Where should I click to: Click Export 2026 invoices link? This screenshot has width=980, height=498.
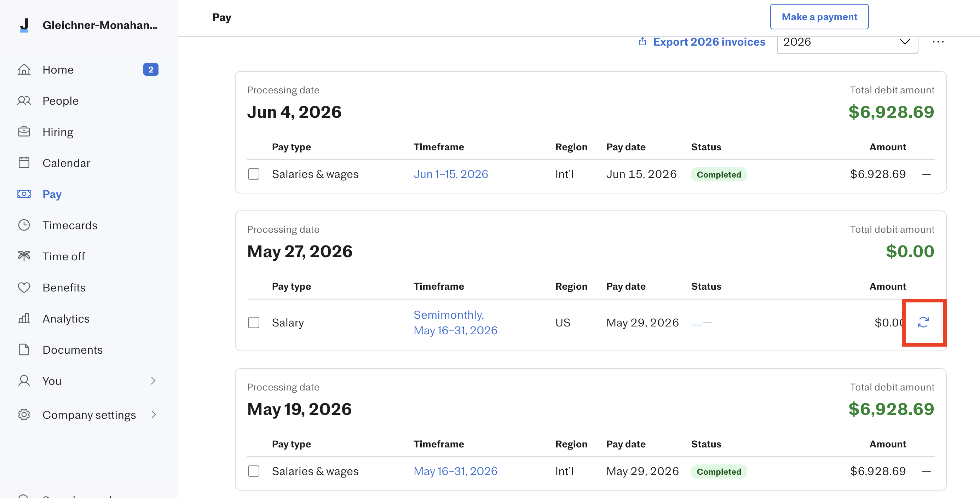(x=709, y=41)
